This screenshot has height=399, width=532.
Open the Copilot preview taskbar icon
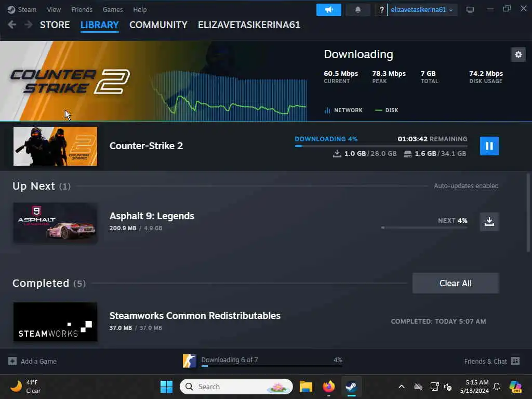(x=515, y=387)
